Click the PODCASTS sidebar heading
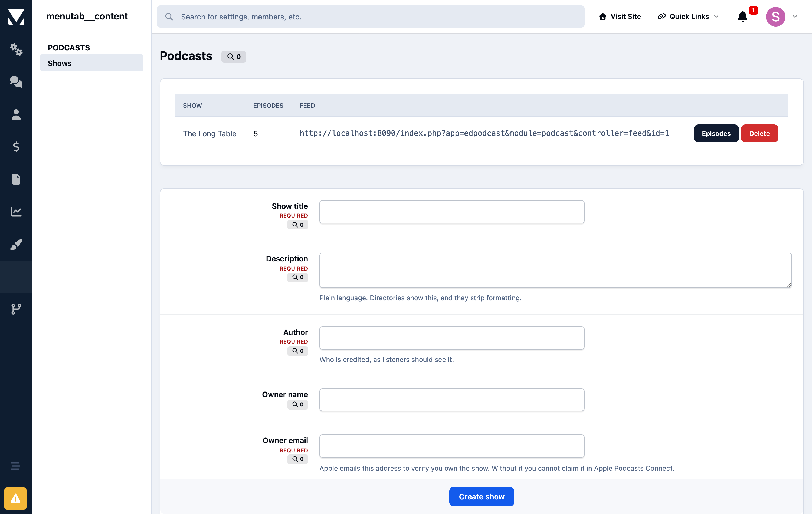This screenshot has height=514, width=812. click(x=69, y=48)
